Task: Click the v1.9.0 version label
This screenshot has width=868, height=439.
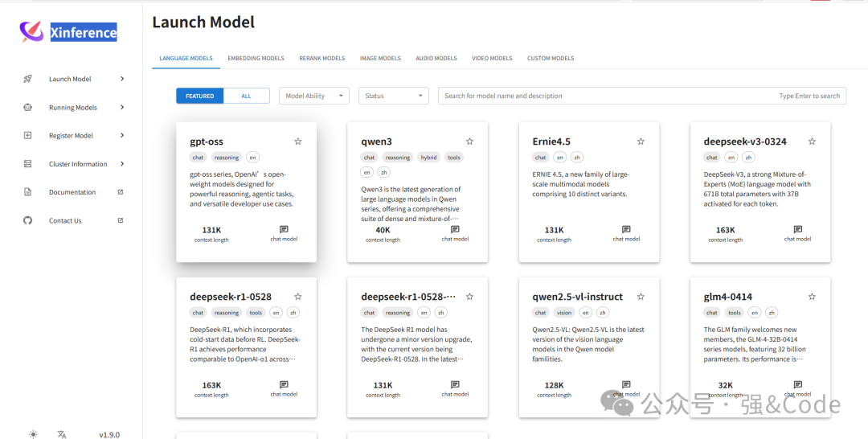Action: (x=109, y=434)
